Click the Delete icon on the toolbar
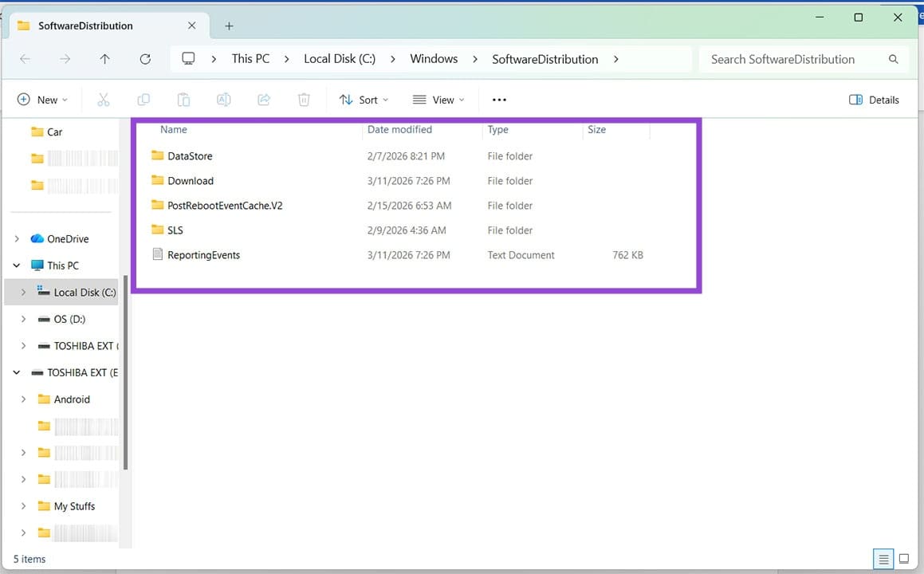The height and width of the screenshot is (574, 924). point(304,99)
